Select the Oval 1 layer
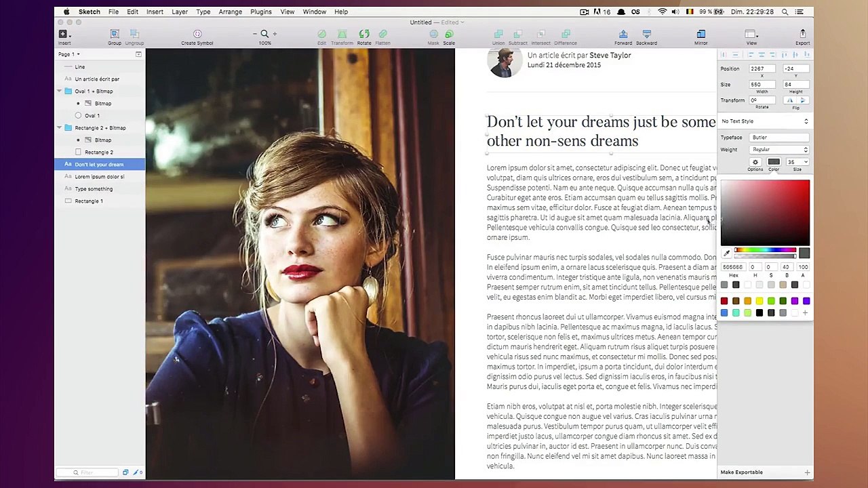The width and height of the screenshot is (868, 488). coord(100,115)
